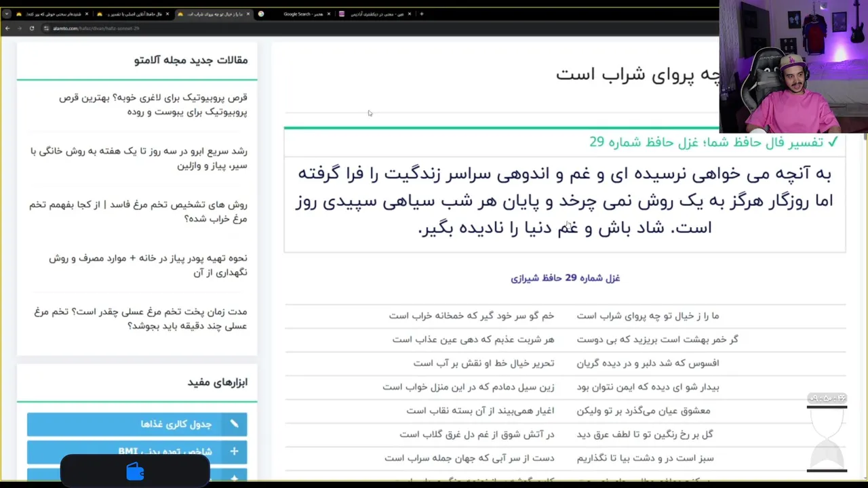Click the fal interpretation paragraph text
868x488 pixels.
pyautogui.click(x=564, y=201)
